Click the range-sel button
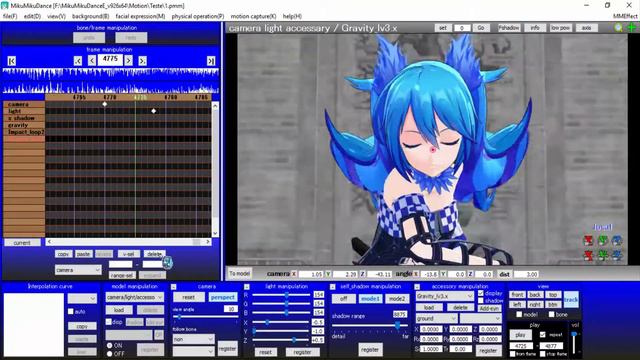This screenshot has width=640, height=360. [122, 276]
